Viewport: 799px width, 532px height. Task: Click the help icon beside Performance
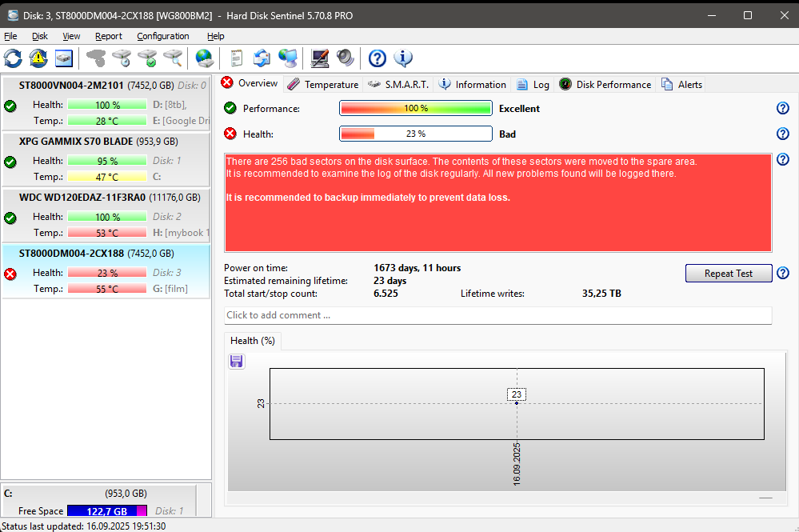[x=783, y=108]
